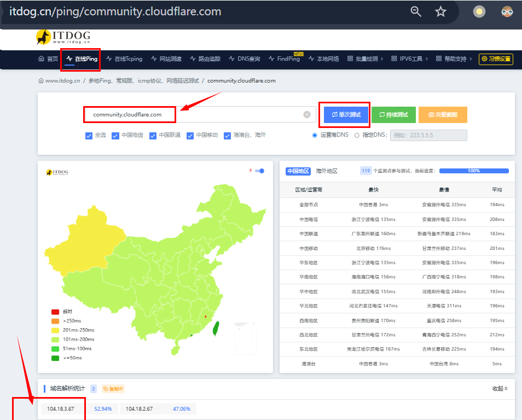
Task: Click the 52.94% percentage
Action: point(103,409)
